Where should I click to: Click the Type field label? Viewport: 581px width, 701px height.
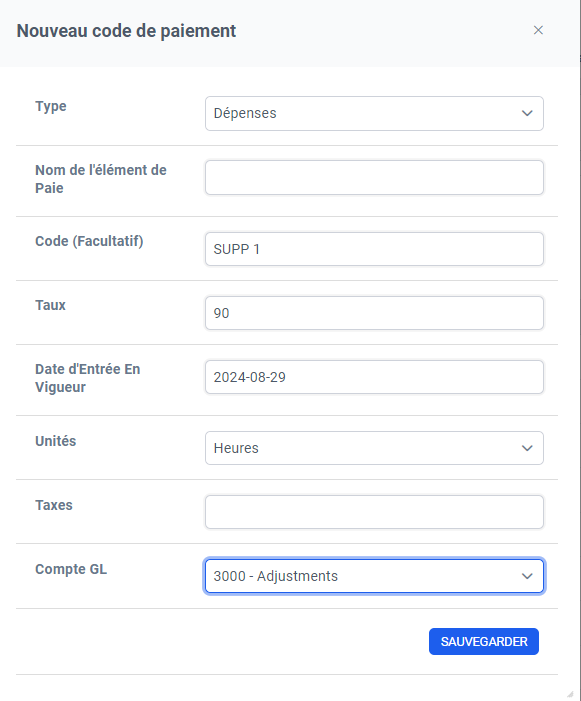pos(51,106)
